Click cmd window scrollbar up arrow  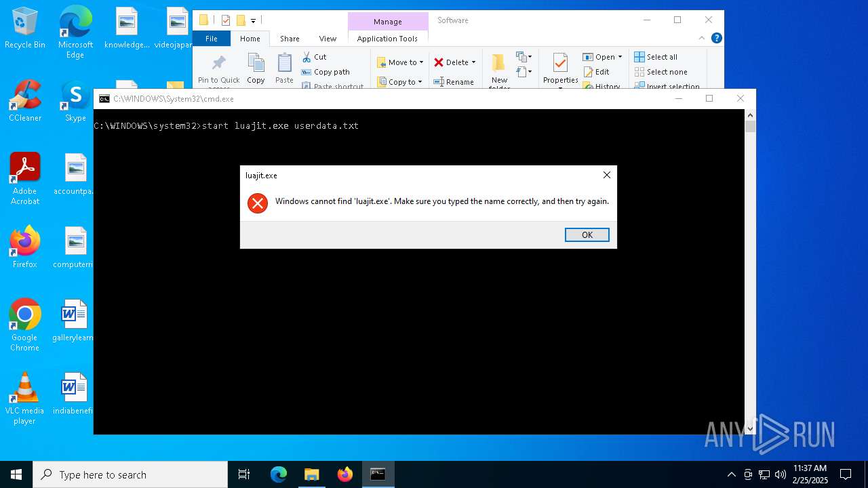tap(750, 115)
